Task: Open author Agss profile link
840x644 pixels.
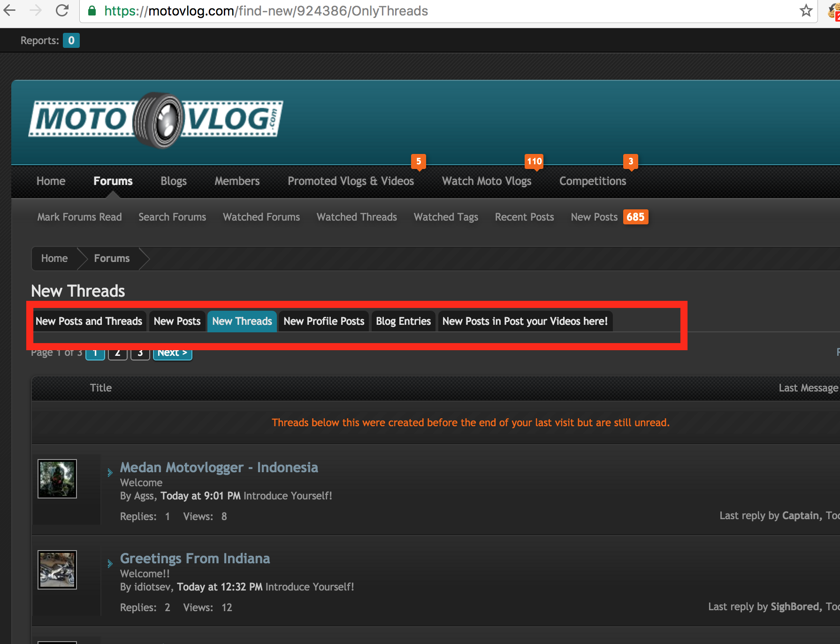Action: (x=144, y=496)
